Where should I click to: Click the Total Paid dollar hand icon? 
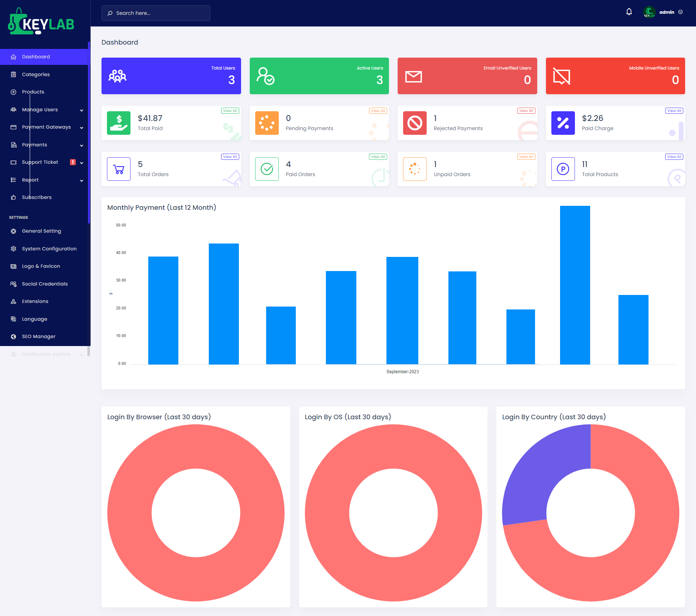pos(119,123)
